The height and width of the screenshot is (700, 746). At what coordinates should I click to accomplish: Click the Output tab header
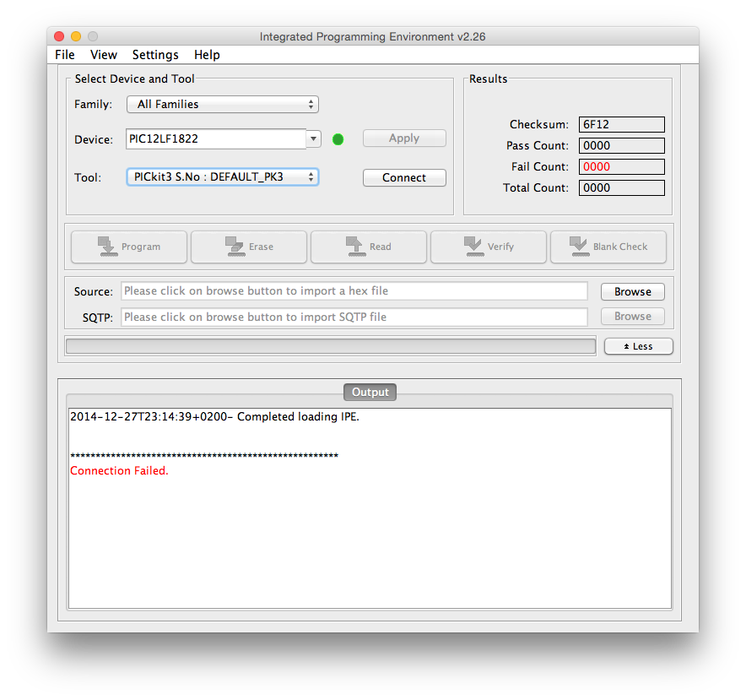click(x=370, y=393)
